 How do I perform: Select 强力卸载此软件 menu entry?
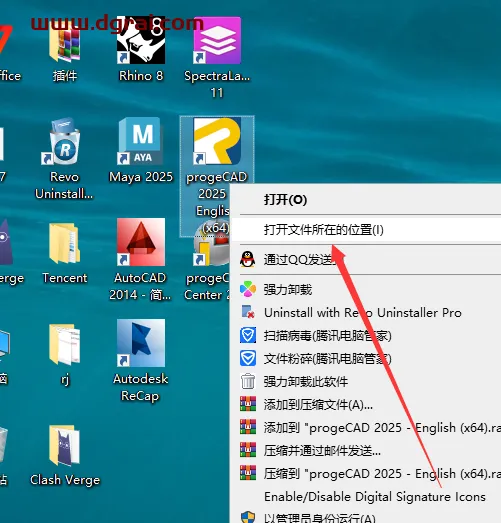tap(366, 382)
